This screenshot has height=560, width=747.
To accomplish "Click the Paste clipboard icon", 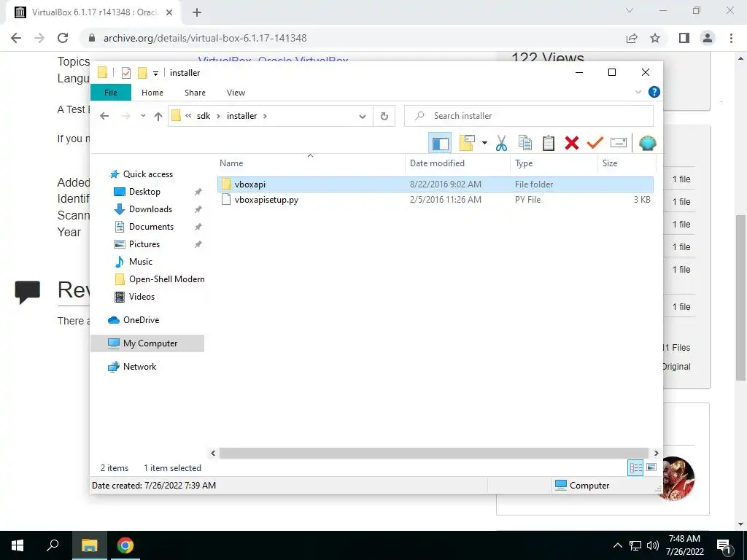I will 549,143.
